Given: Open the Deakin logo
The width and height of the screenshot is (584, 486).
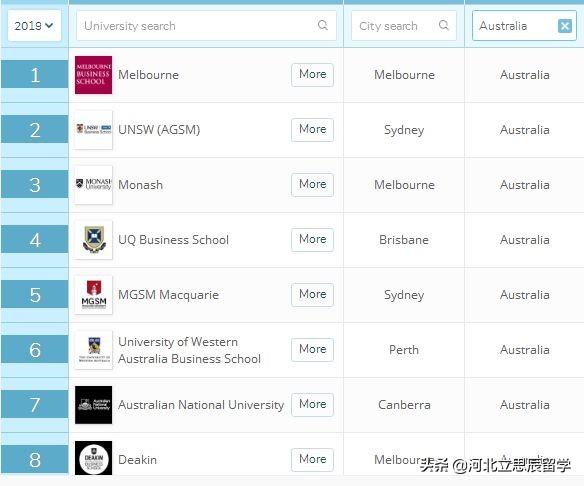Looking at the screenshot, I should [93, 458].
